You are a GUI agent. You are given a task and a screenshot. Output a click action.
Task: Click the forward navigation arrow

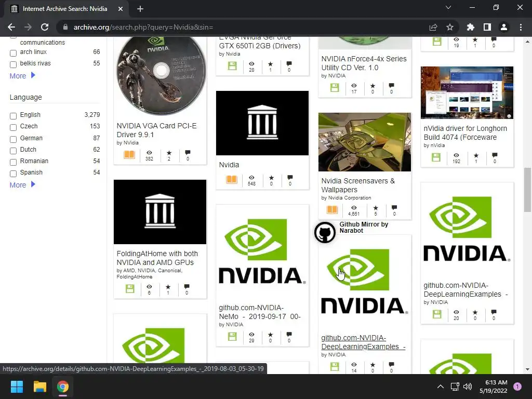coord(28,27)
